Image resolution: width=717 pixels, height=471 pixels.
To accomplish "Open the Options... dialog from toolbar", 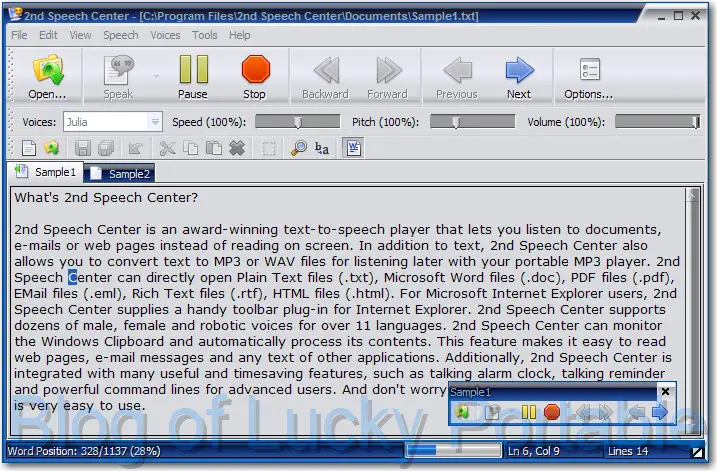I will (x=589, y=77).
